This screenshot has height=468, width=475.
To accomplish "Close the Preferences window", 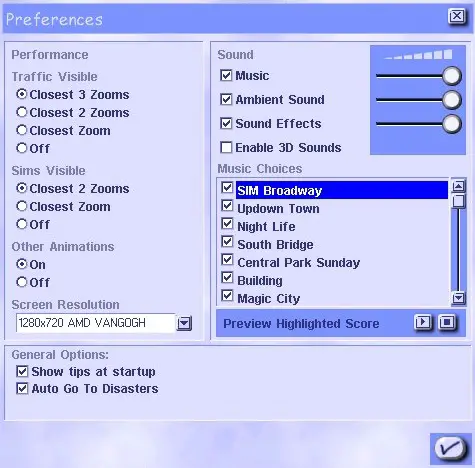I will tap(456, 16).
